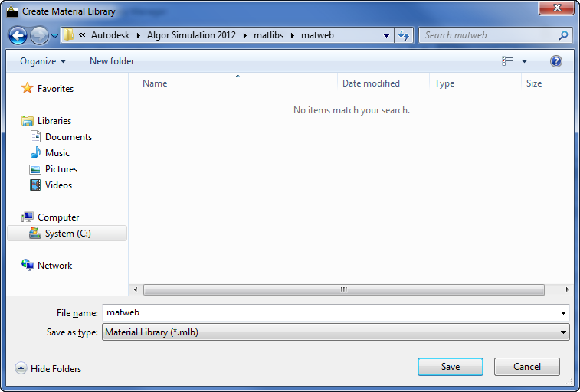Select Libraries in the navigation pane
Screen dimensions: 580x392
[x=54, y=121]
